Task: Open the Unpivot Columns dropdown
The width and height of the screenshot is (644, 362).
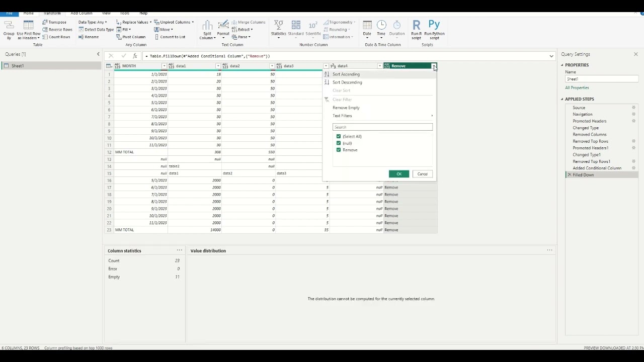Action: click(174, 22)
